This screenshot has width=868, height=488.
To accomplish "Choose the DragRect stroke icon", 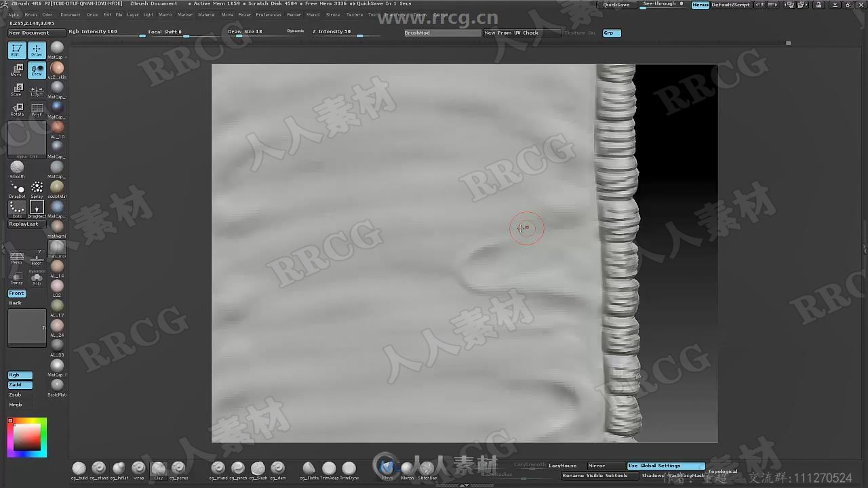I will coord(37,209).
